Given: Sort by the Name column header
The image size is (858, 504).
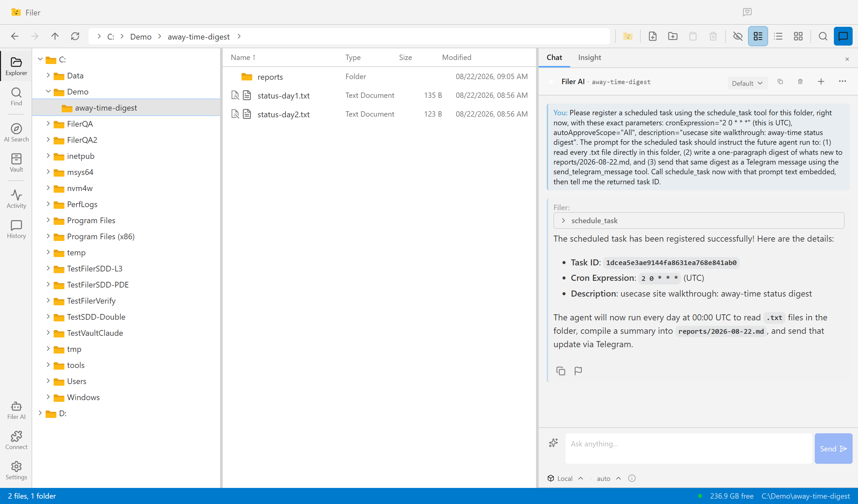Looking at the screenshot, I should (243, 58).
